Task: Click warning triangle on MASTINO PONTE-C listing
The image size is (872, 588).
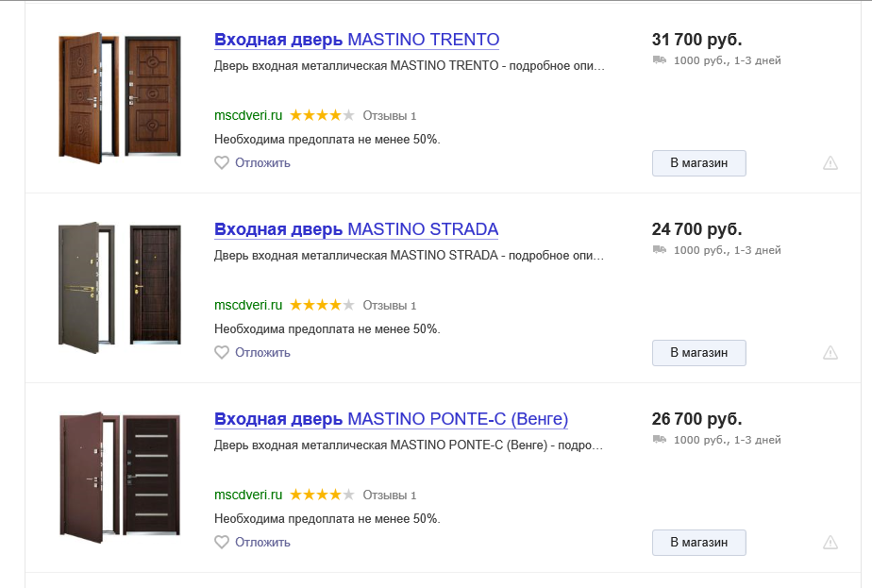Action: pos(830,542)
